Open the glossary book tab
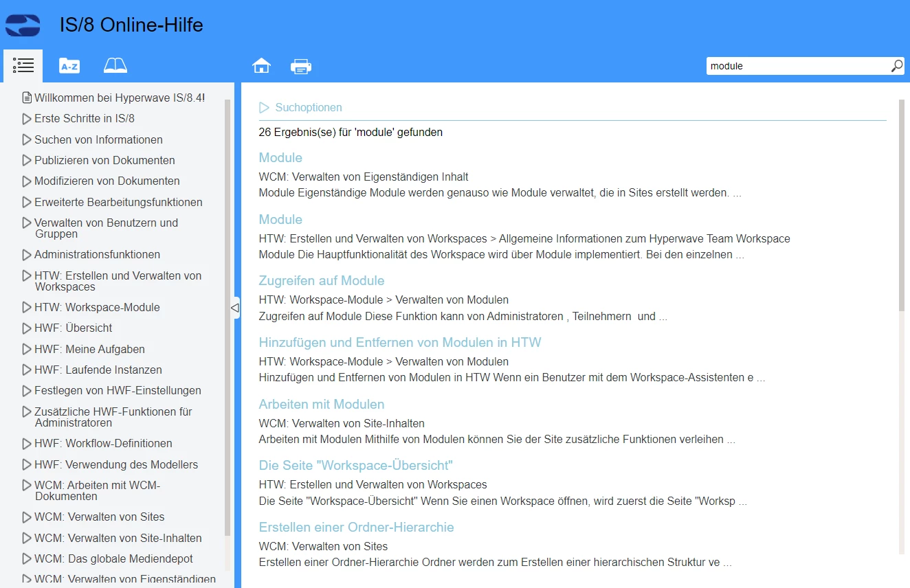Screen dimensions: 910x588 [x=115, y=66]
